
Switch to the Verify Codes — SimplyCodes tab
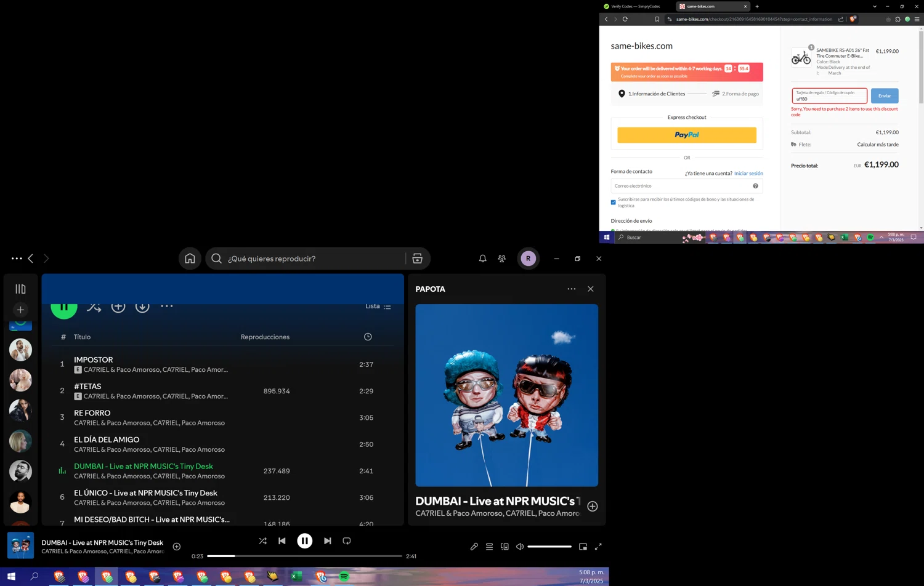(x=635, y=6)
